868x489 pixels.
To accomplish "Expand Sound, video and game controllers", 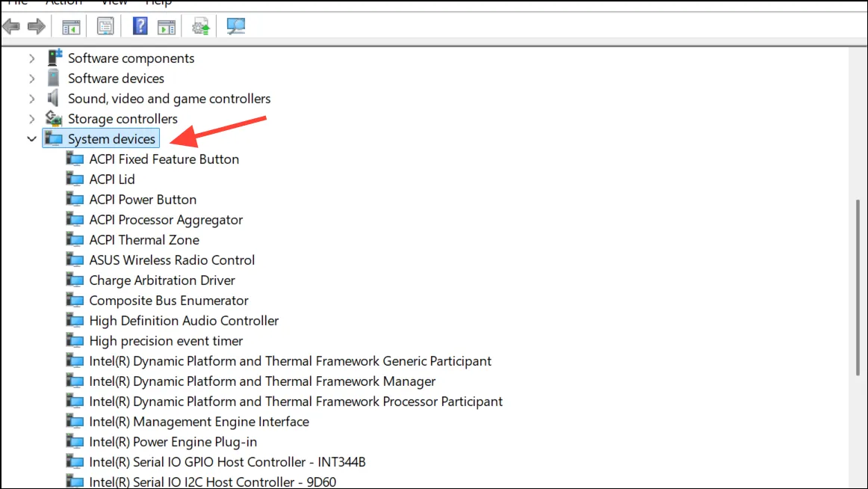I will coord(31,99).
